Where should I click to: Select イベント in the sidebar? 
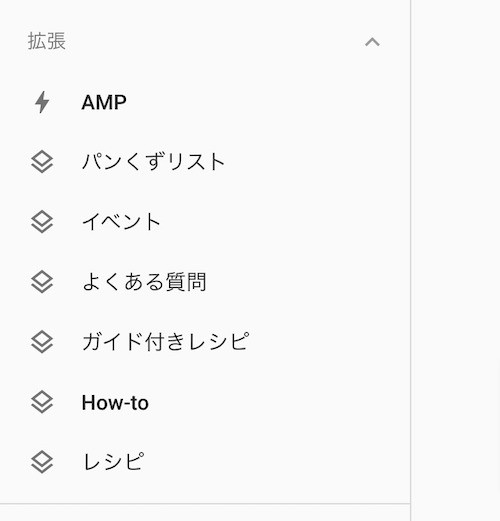(x=205, y=222)
